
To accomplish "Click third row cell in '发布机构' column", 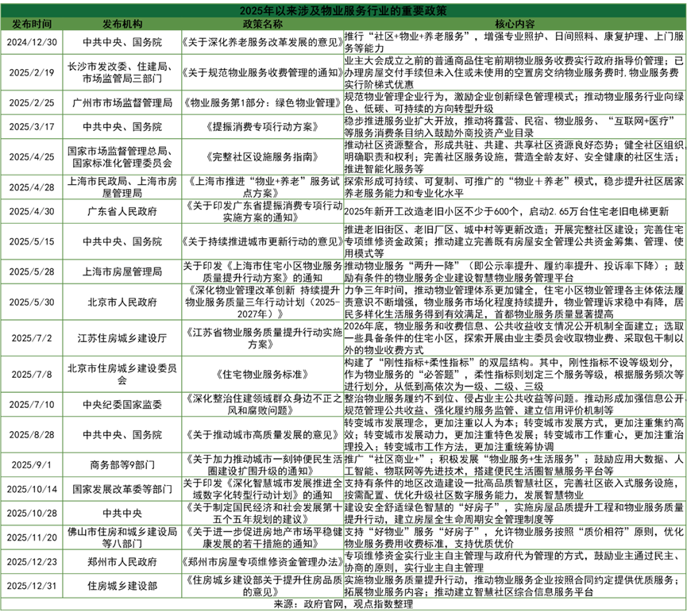I will [122, 102].
